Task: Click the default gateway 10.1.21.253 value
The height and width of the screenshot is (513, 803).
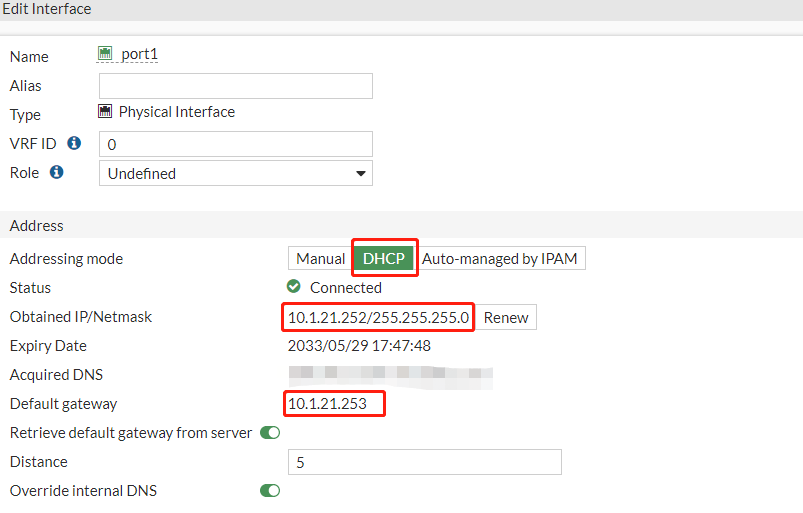Action: click(x=328, y=404)
